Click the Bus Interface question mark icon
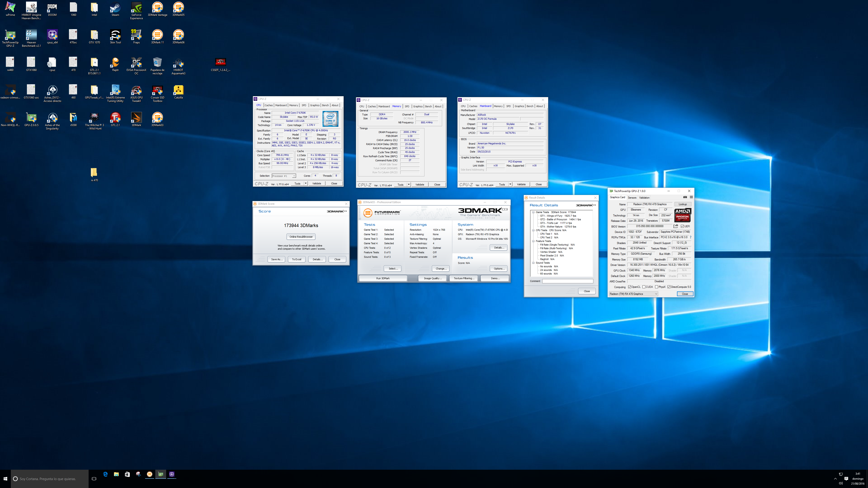The image size is (868, 488). [x=690, y=237]
